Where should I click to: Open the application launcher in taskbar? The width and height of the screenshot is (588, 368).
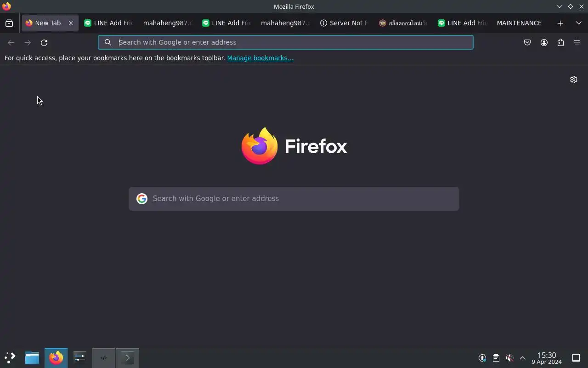point(10,358)
